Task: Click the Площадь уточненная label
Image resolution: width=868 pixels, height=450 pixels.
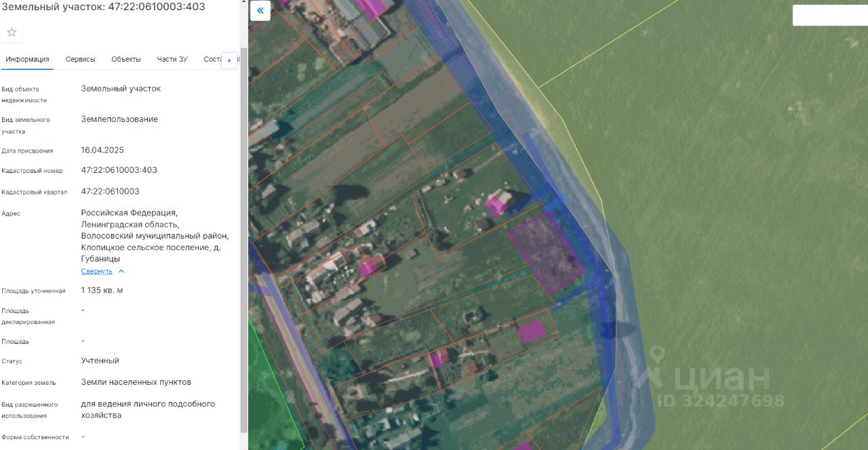Action: coord(34,291)
